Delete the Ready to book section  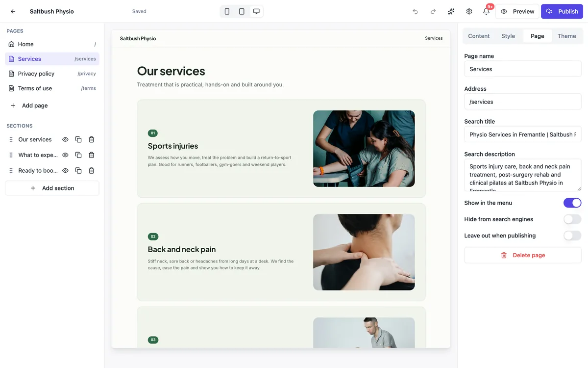(91, 171)
